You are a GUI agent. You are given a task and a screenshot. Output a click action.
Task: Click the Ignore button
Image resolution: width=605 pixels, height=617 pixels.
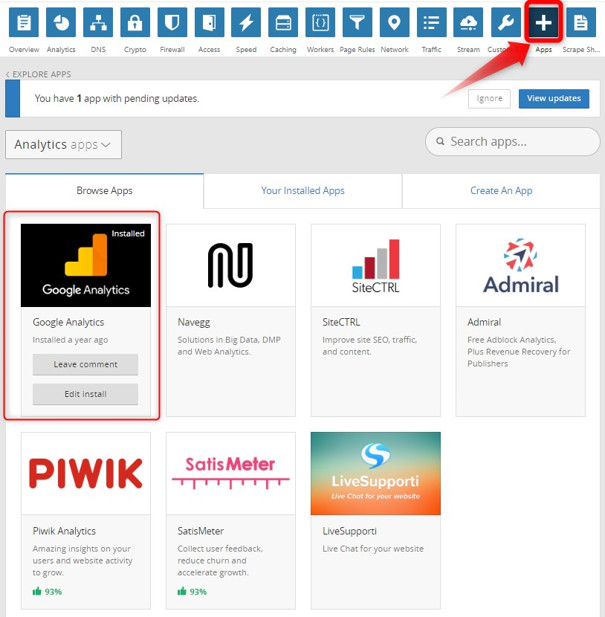(x=489, y=99)
